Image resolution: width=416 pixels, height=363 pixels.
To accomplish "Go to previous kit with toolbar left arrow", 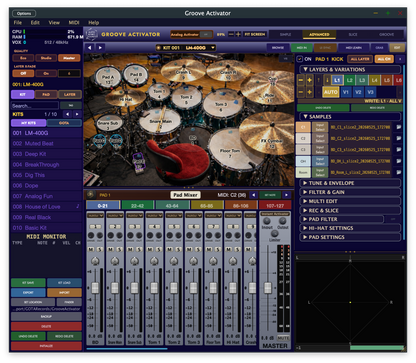I will [89, 48].
